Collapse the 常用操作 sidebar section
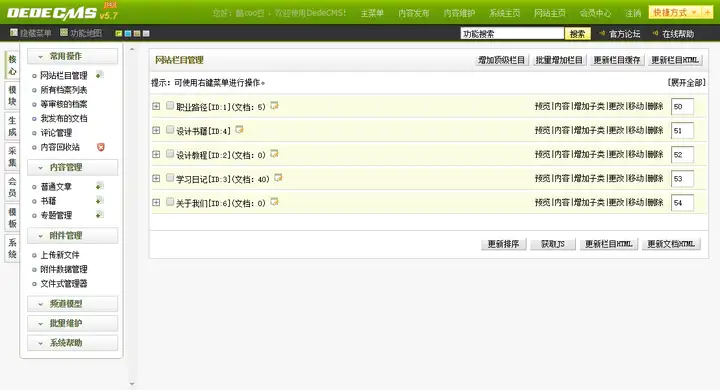The height and width of the screenshot is (390, 720). 72,56
